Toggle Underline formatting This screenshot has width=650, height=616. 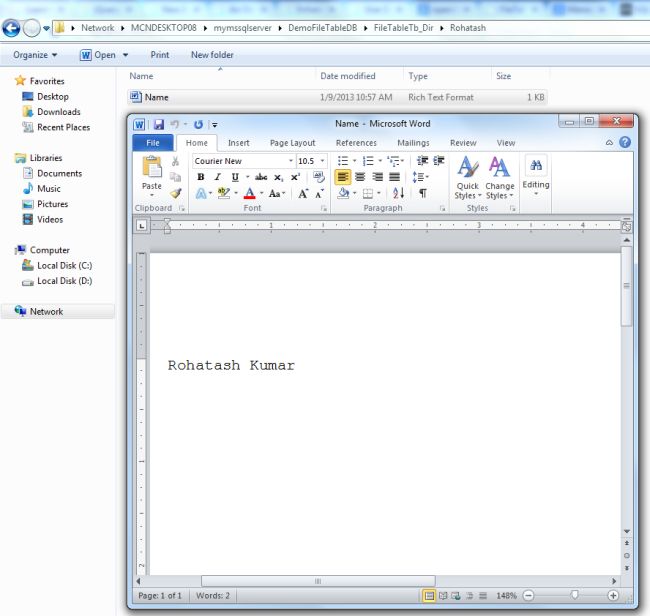pos(235,177)
